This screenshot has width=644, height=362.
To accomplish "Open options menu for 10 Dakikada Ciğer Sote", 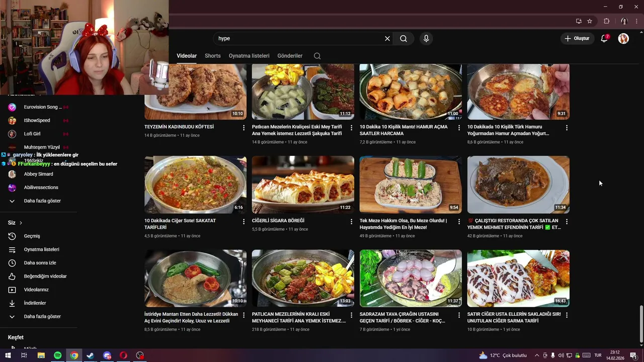I will (244, 221).
